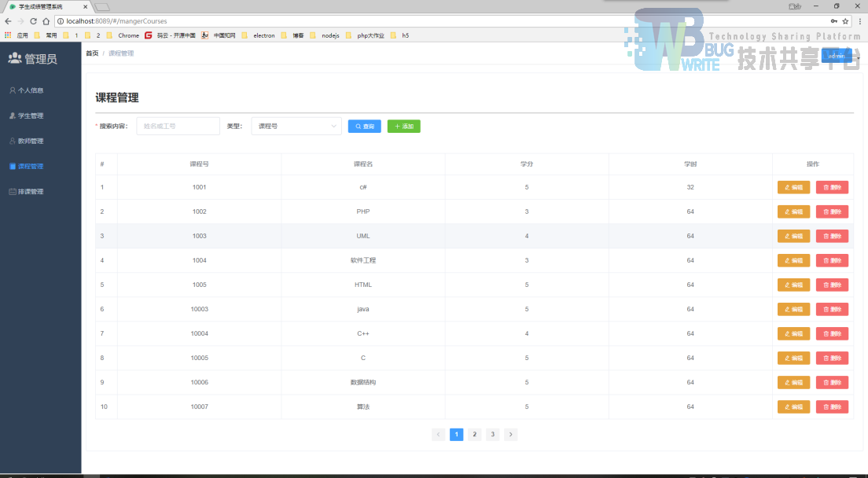Click the localhost address bar URL
Image resolution: width=868 pixels, height=478 pixels.
(x=117, y=21)
